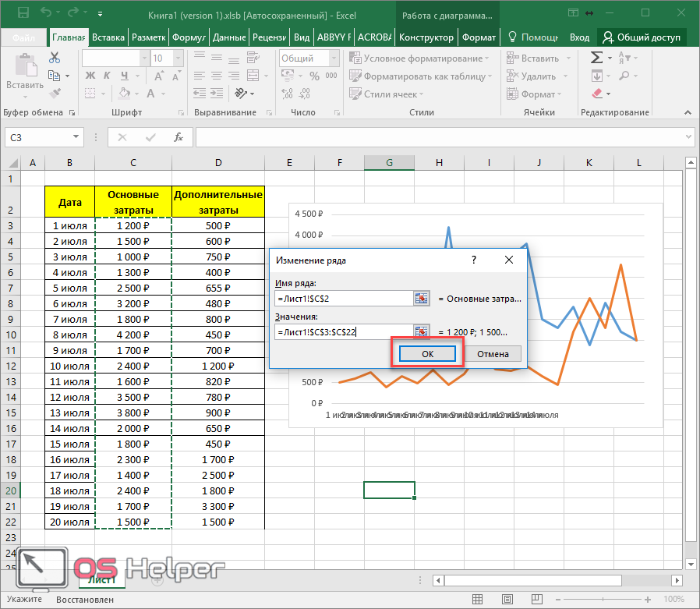Click the AutoSum sigma icon
Viewport: 700px width, 609px height.
click(x=596, y=58)
